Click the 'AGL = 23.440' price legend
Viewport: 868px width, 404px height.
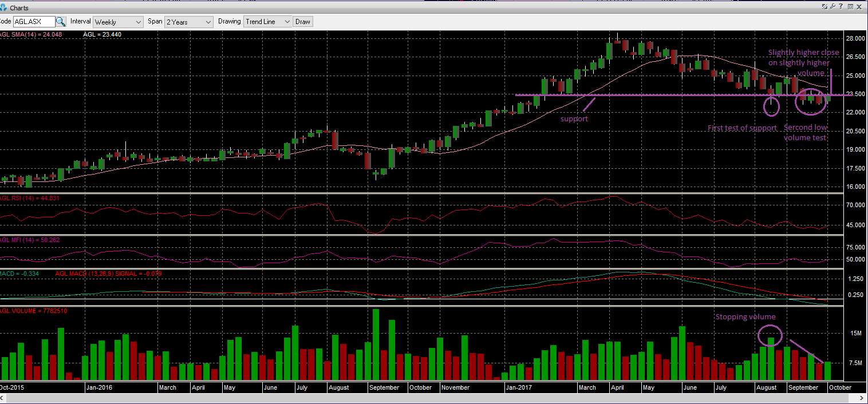click(102, 34)
